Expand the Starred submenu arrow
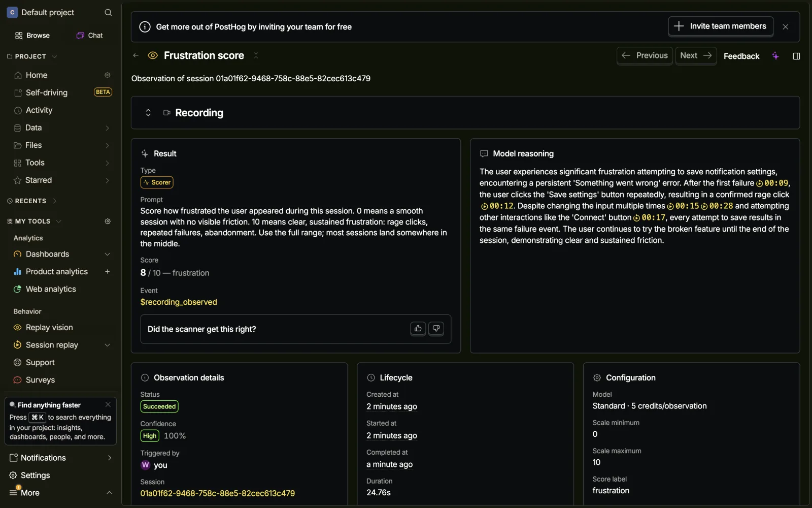This screenshot has height=508, width=812. [107, 180]
